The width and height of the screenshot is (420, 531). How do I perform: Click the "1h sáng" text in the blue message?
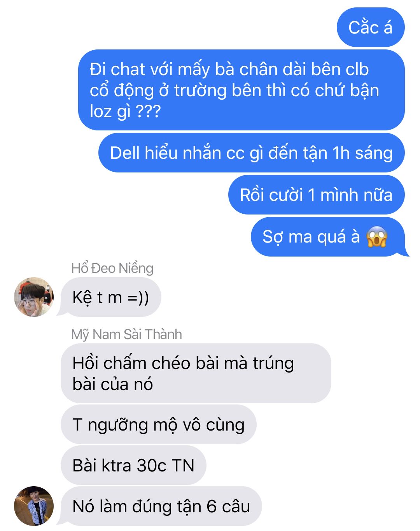coord(362,153)
